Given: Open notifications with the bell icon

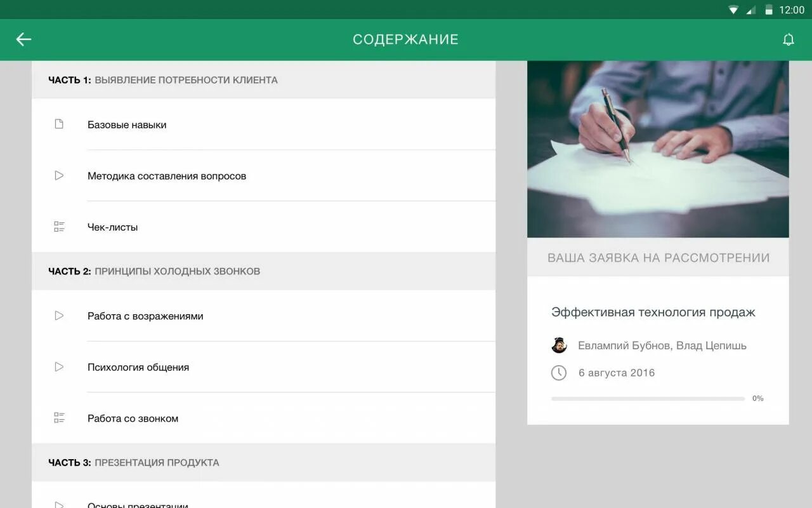Looking at the screenshot, I should [789, 39].
